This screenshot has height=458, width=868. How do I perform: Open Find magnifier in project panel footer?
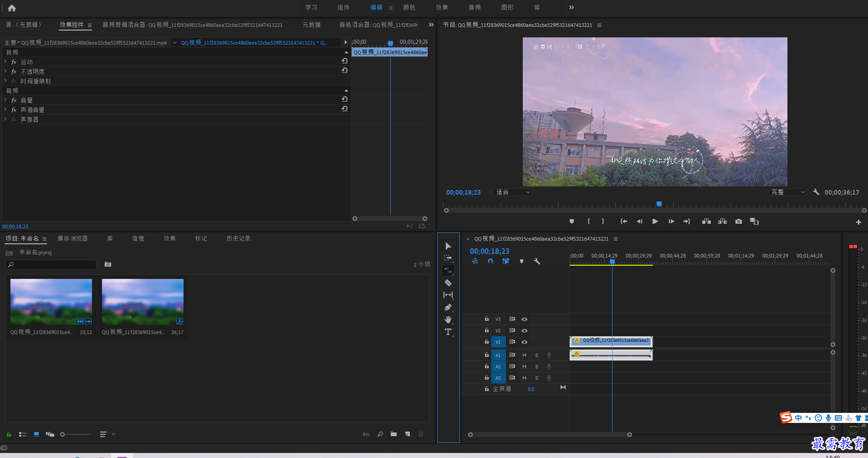[x=380, y=434]
